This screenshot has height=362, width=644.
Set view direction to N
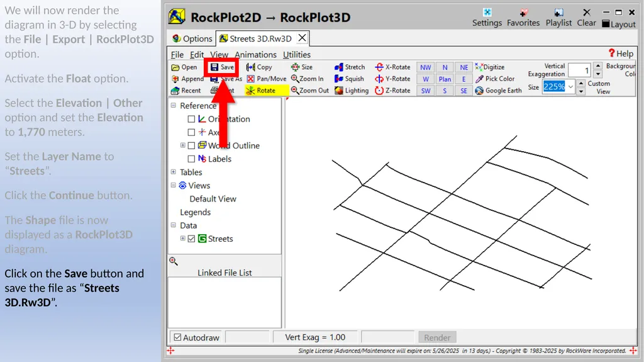pos(445,67)
